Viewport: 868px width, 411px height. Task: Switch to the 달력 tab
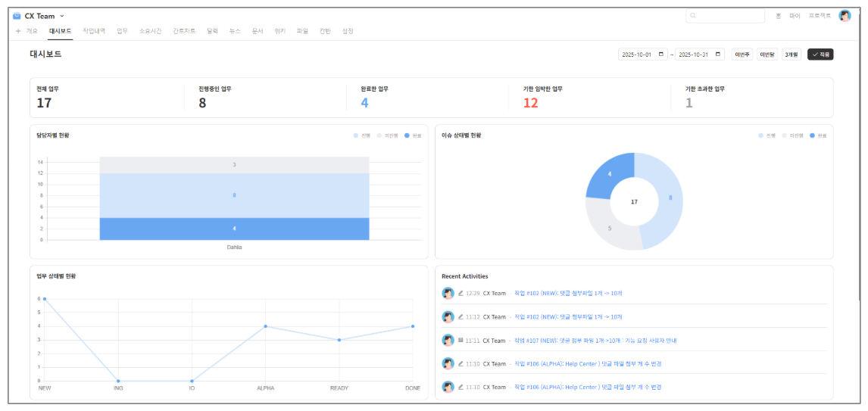coord(213,32)
